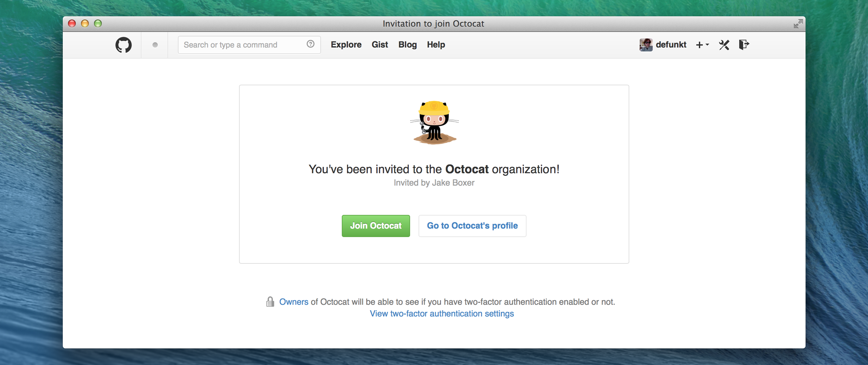Screen dimensions: 868x365
Task: Click the search help question mark icon
Action: pos(310,44)
